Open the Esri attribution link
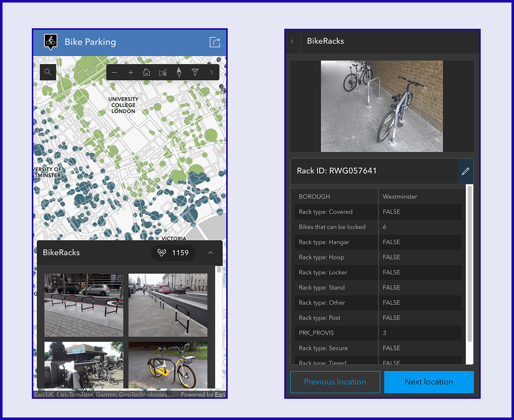The width and height of the screenshot is (514, 420). point(220,394)
